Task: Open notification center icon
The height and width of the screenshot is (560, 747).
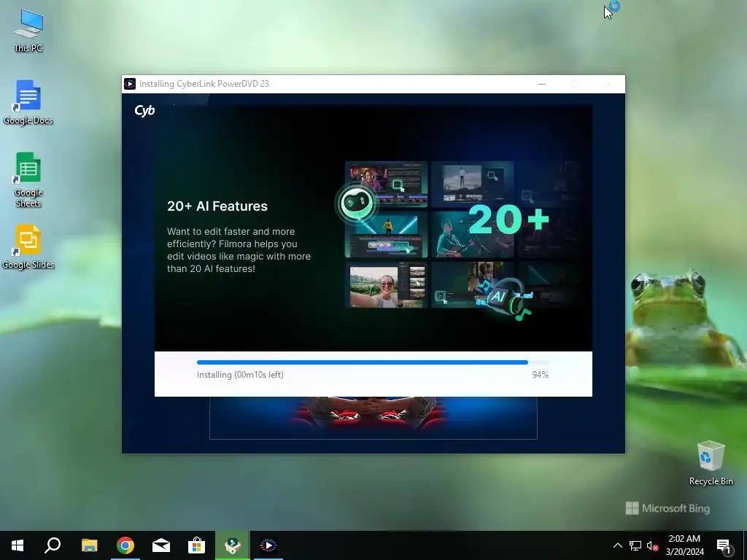Action: [724, 546]
